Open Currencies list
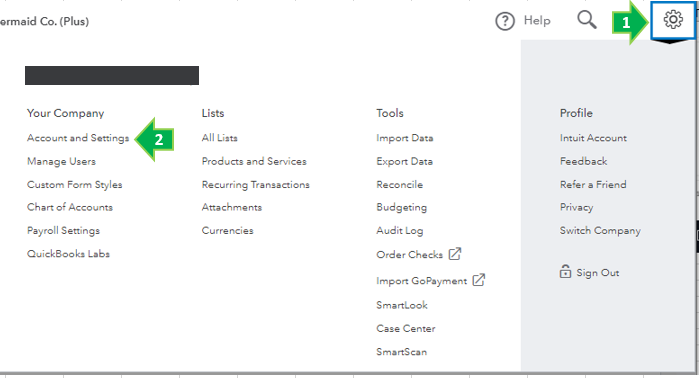The height and width of the screenshot is (378, 699). [227, 230]
